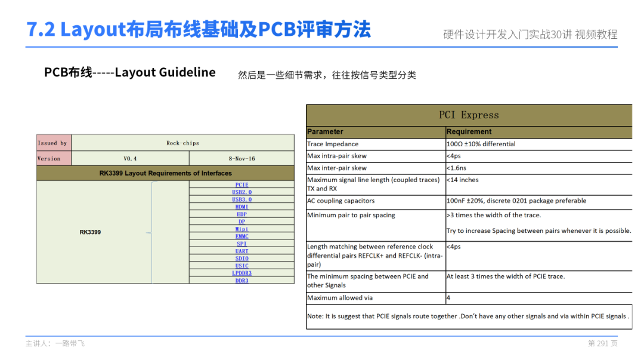Open the PCIE interface link
644x363 pixels.
tap(241, 185)
